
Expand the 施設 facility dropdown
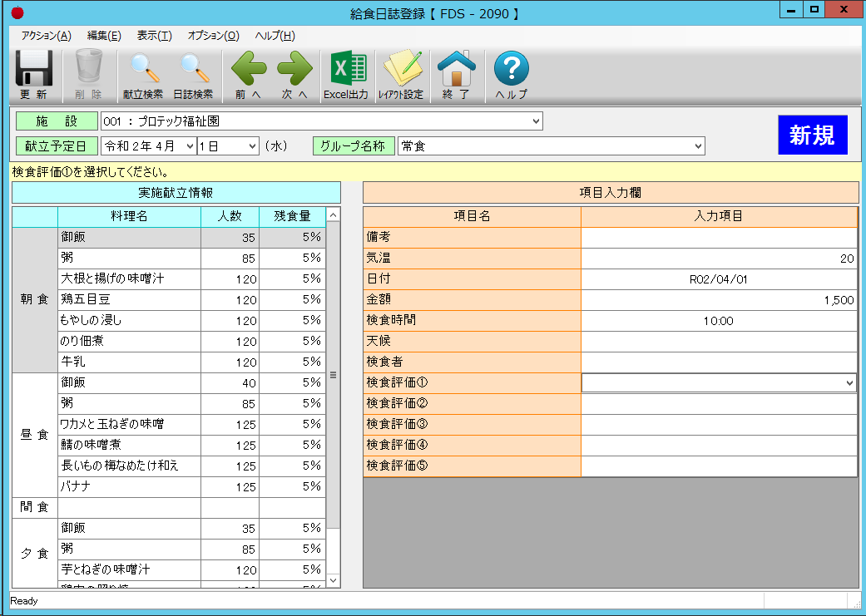535,122
